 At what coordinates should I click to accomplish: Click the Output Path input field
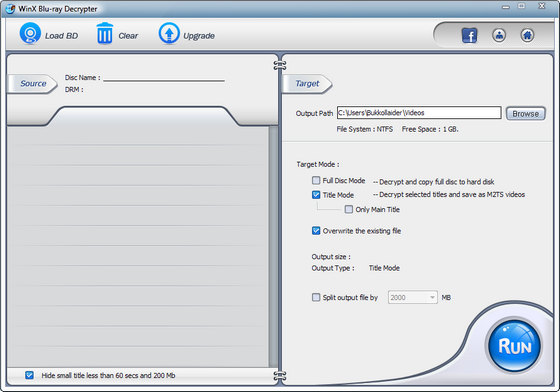419,113
